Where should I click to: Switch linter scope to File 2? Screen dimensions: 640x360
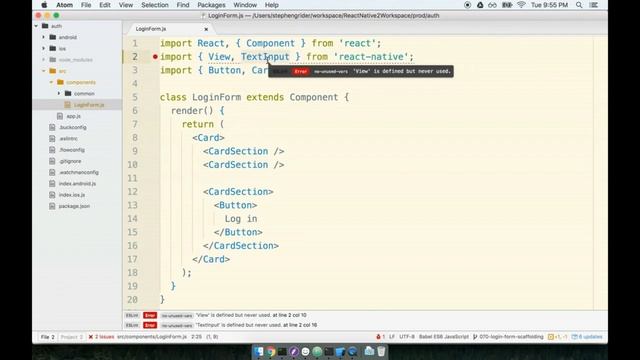(48, 337)
